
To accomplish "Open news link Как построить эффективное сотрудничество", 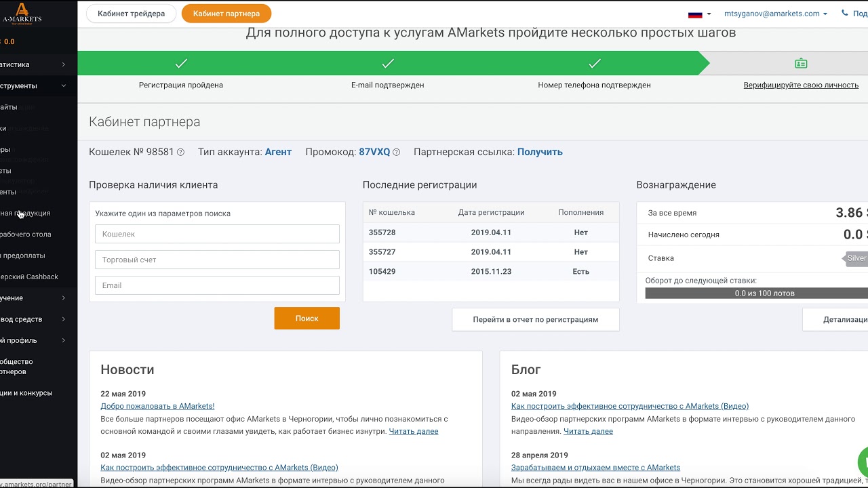I will 219,467.
